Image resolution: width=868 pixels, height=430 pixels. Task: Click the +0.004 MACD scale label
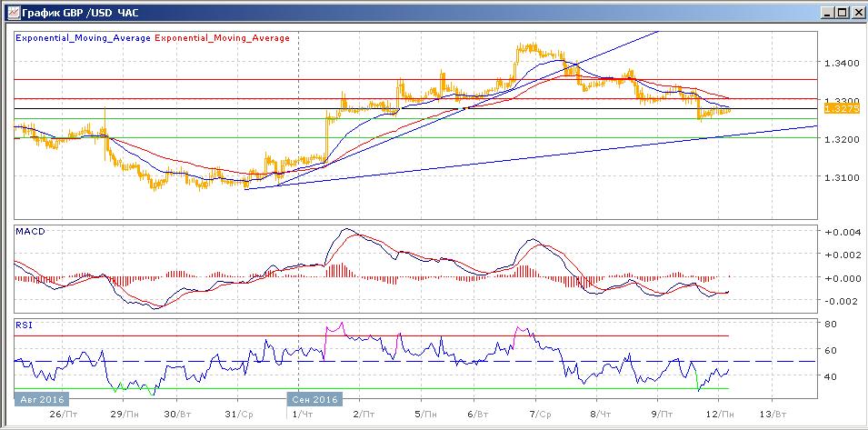[842, 233]
